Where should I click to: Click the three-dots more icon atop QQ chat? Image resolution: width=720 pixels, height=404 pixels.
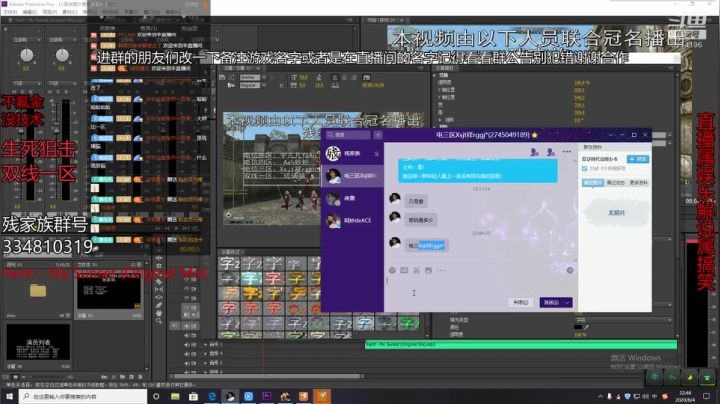pos(567,152)
